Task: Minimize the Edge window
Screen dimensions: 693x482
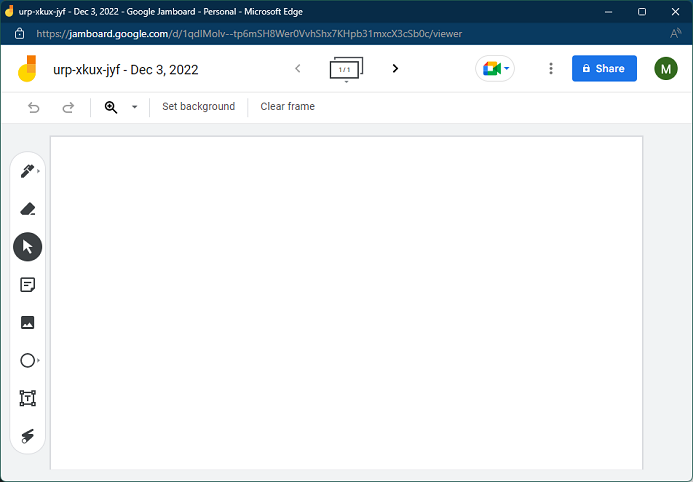Action: [609, 12]
